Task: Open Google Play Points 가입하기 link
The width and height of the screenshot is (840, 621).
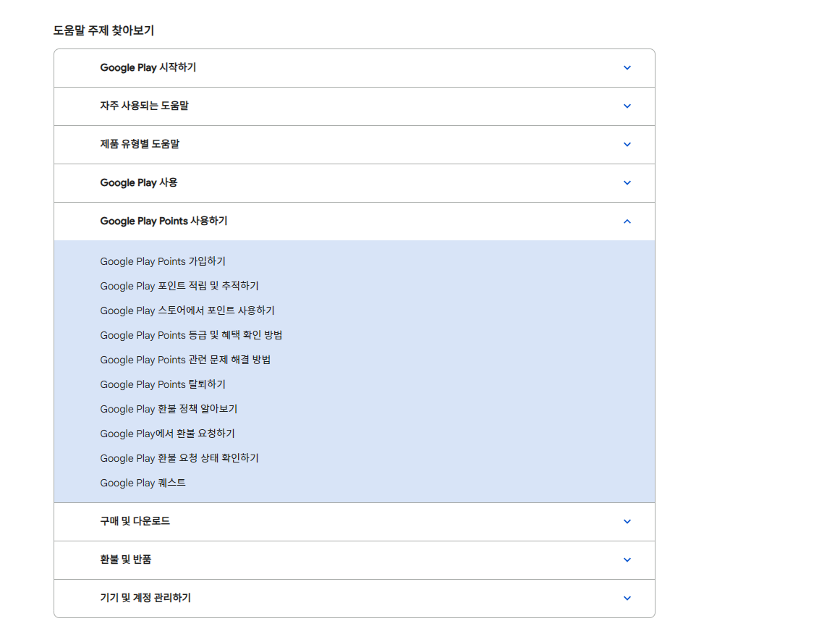Action: (x=163, y=261)
